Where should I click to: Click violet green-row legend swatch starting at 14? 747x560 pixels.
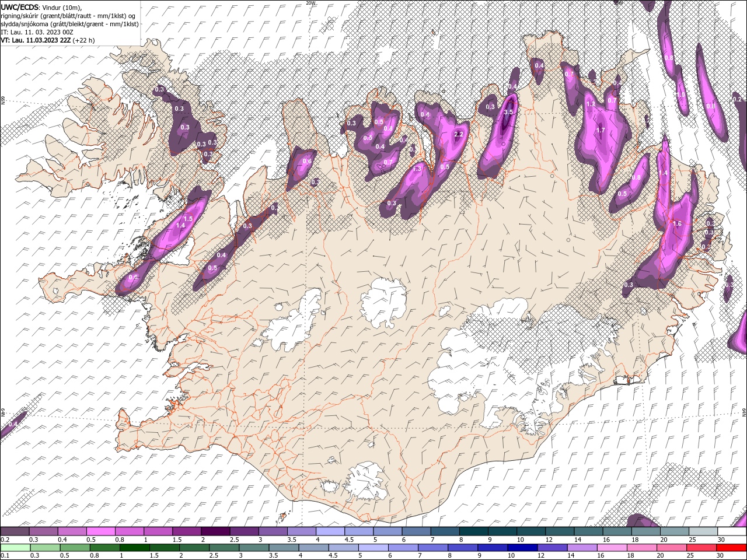tap(582, 548)
